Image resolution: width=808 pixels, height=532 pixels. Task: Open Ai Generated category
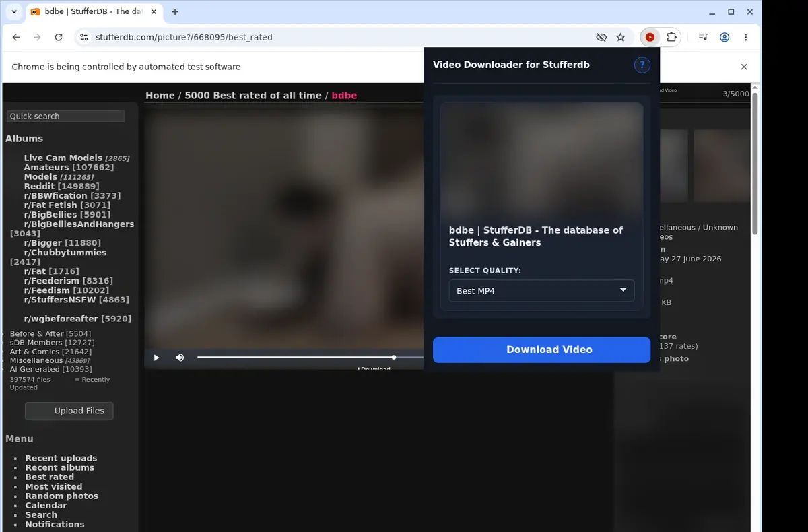(34, 368)
